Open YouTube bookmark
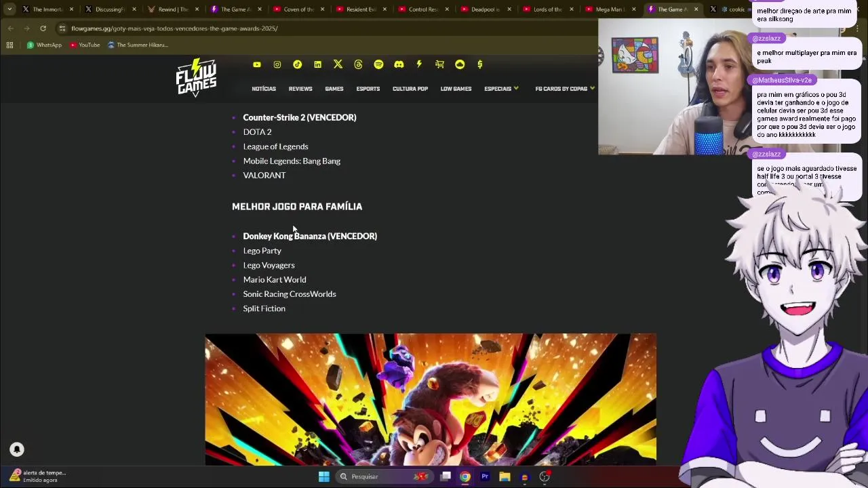Image resolution: width=868 pixels, height=488 pixels. point(85,45)
